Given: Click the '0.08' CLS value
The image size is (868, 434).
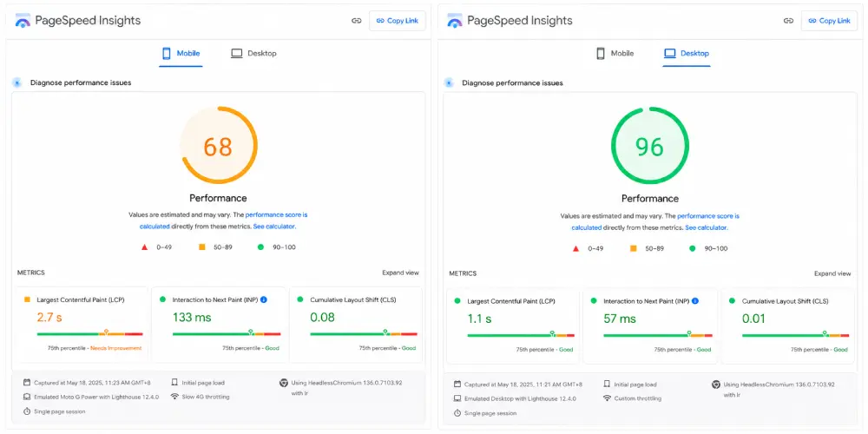Looking at the screenshot, I should [322, 317].
